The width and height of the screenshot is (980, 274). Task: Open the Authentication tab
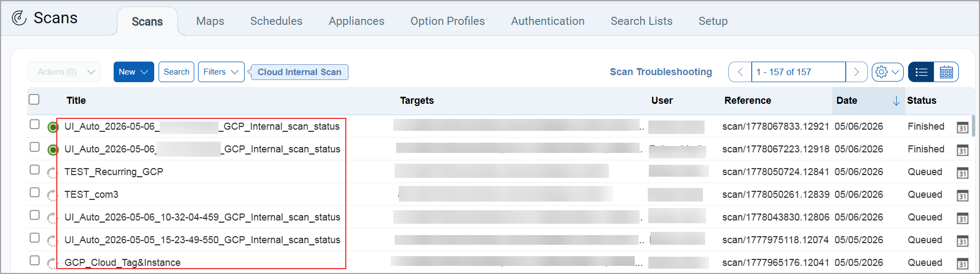coord(548,21)
